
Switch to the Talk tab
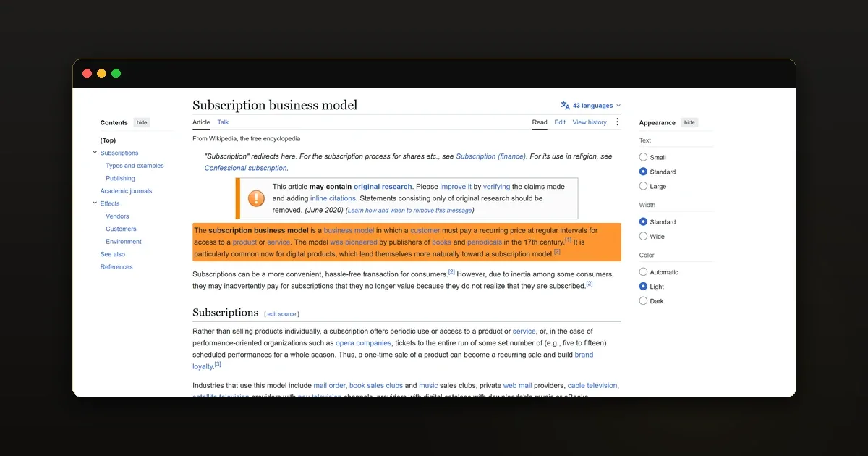click(223, 122)
